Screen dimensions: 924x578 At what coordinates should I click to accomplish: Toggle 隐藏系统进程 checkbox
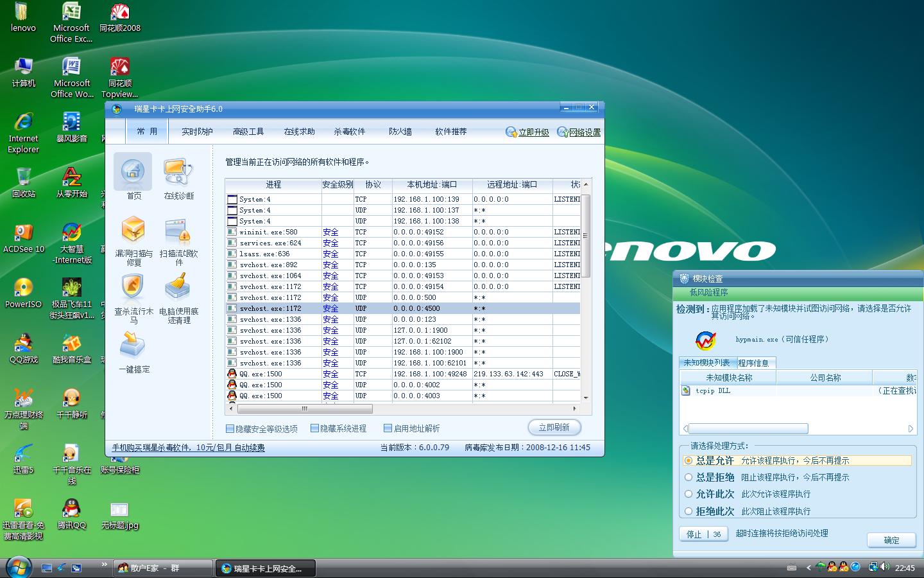[314, 428]
